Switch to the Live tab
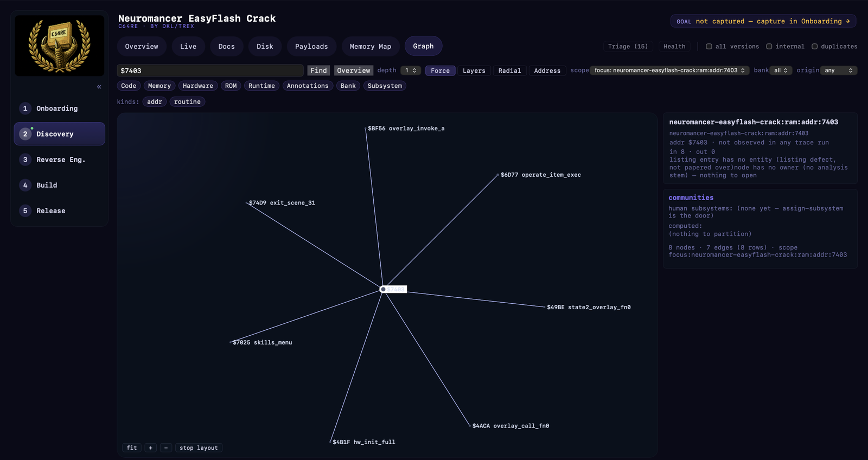868x460 pixels. pos(188,46)
